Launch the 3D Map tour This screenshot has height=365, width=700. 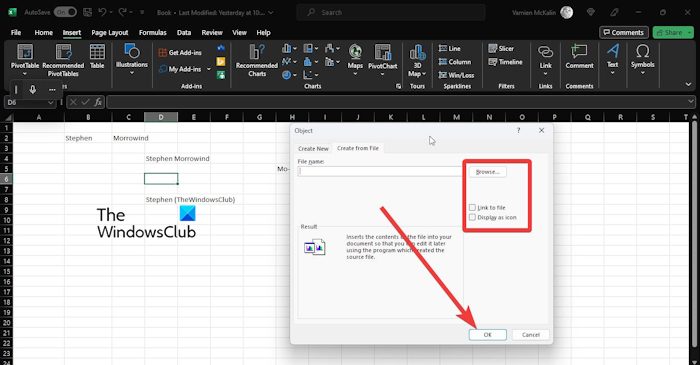coord(417,60)
